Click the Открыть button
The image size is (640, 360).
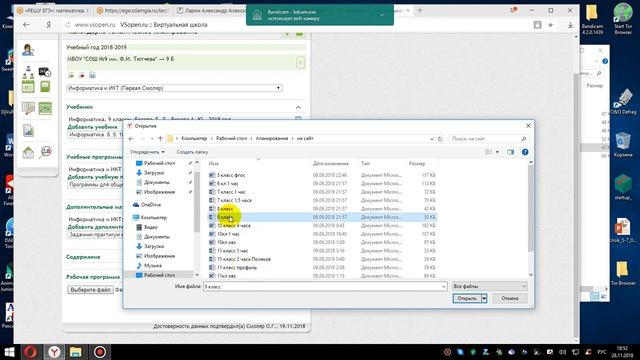467,298
